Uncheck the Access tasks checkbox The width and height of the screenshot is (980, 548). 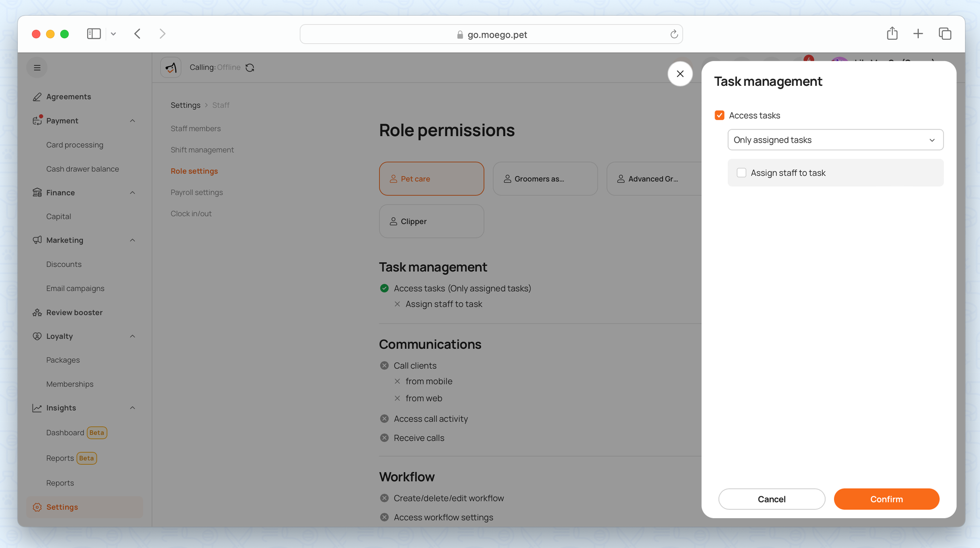[x=719, y=116]
